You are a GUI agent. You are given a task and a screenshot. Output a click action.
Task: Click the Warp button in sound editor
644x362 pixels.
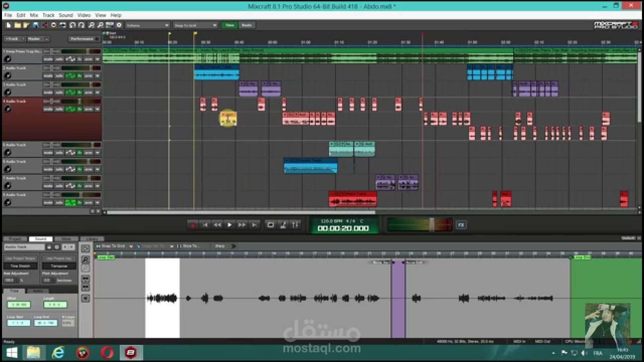(x=220, y=246)
